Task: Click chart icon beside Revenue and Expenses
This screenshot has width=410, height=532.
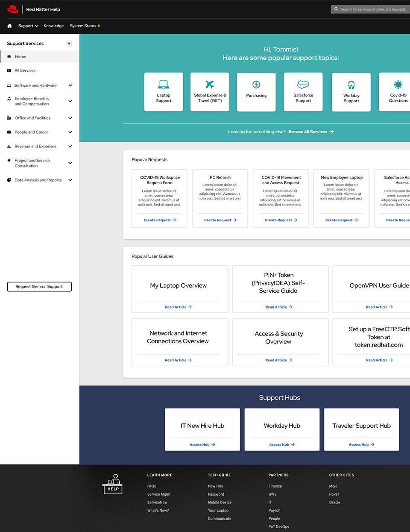Action: point(9,146)
